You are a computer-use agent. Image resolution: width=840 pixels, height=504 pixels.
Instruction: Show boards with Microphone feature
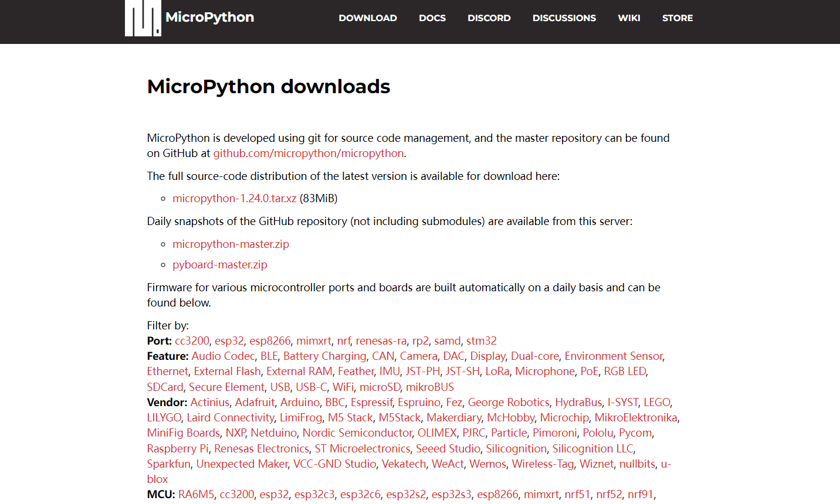click(x=545, y=372)
